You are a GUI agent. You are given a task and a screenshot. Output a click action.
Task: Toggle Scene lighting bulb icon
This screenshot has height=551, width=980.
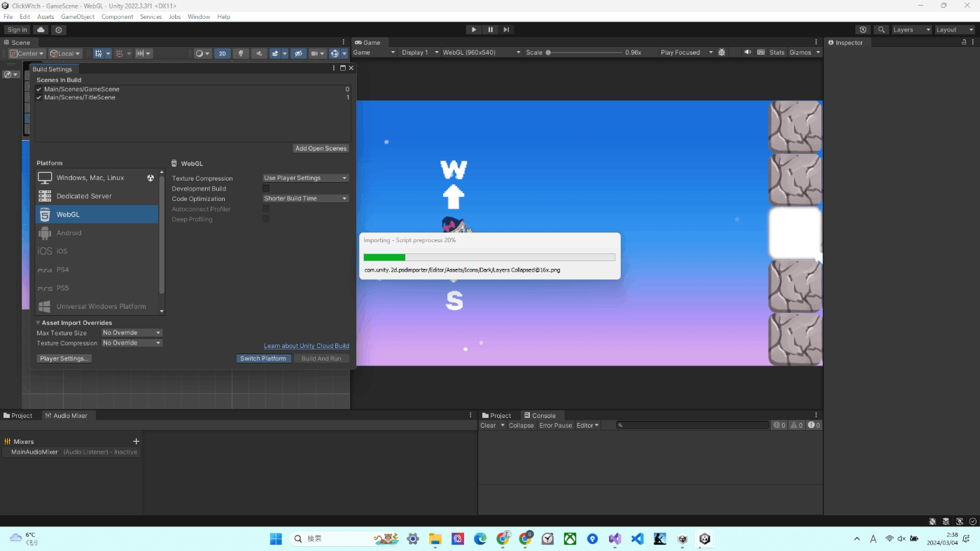pyautogui.click(x=241, y=53)
